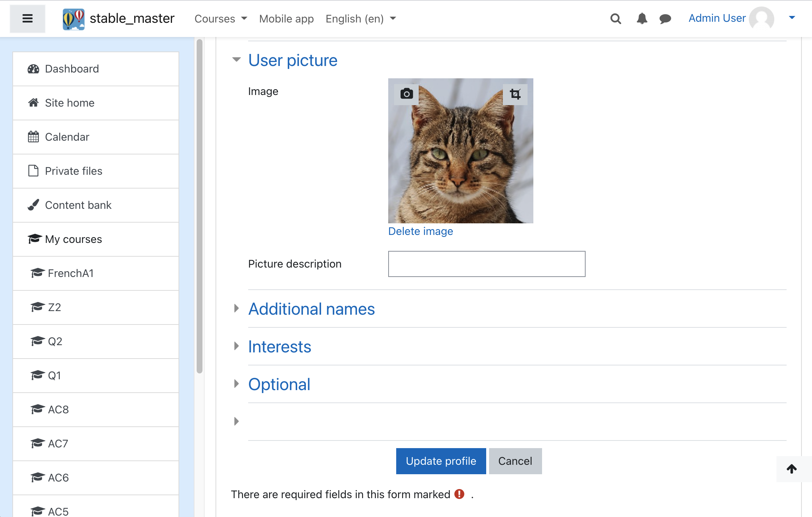
Task: Click the navigation drawer scrollbar
Action: click(x=199, y=207)
